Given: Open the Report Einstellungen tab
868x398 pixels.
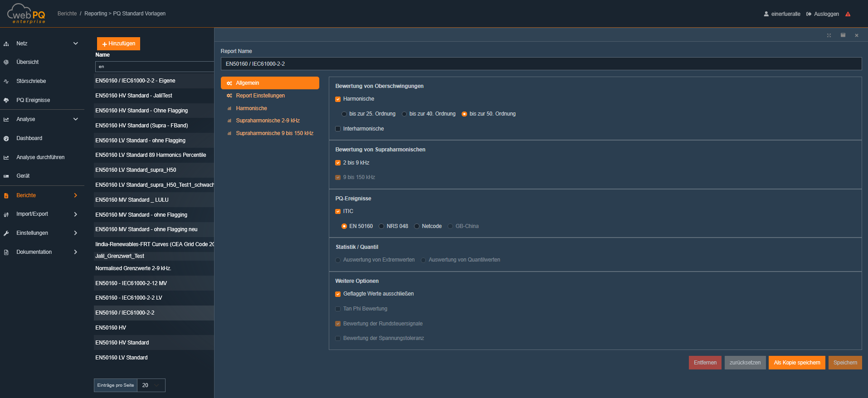Looking at the screenshot, I should click(x=260, y=96).
